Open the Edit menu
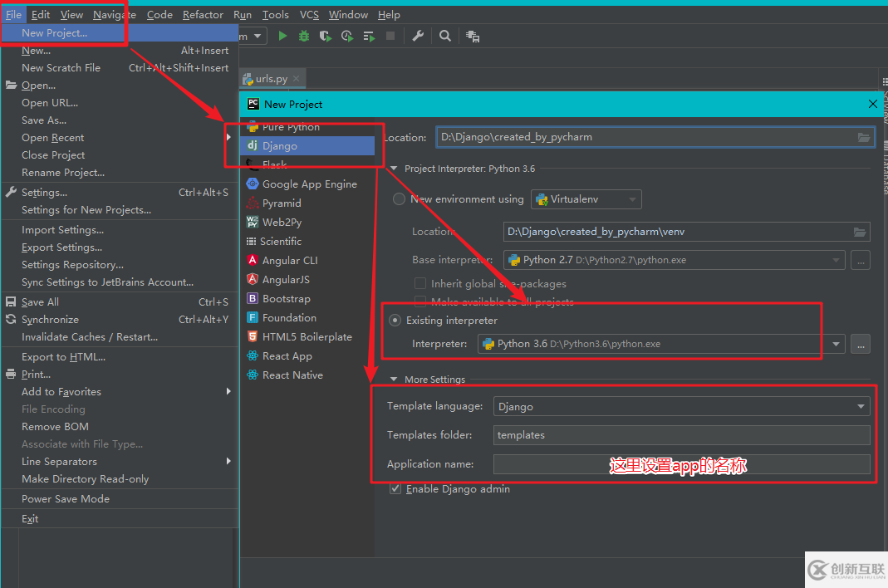The width and height of the screenshot is (888, 588). coord(41,15)
